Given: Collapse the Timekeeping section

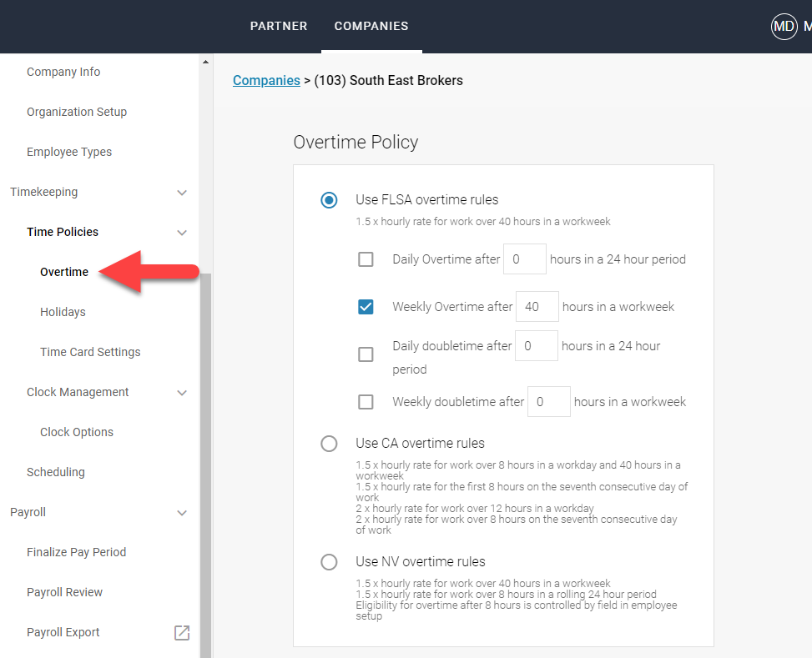Looking at the screenshot, I should tap(182, 192).
